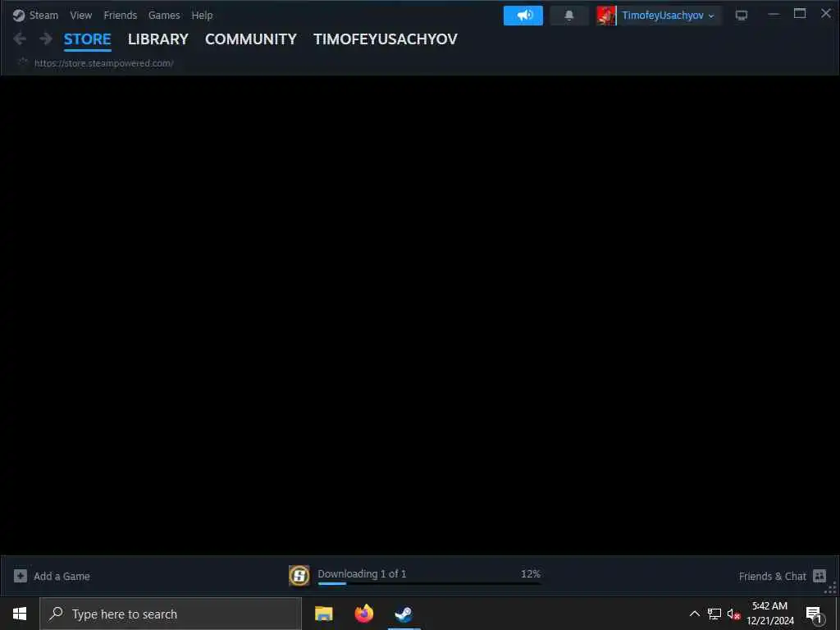Image resolution: width=840 pixels, height=630 pixels.
Task: Switch to the STORE tab
Action: point(87,39)
